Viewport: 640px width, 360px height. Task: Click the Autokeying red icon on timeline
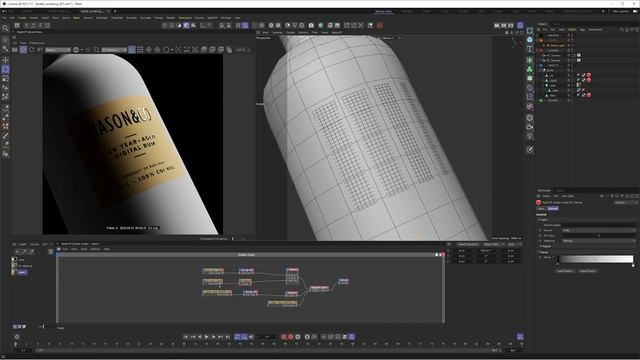click(291, 337)
